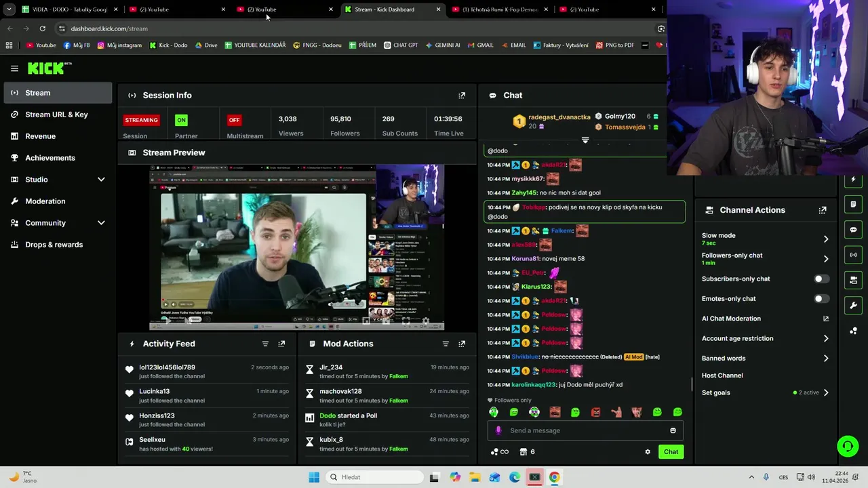
Task: Open Banned words chevron
Action: pos(826,359)
